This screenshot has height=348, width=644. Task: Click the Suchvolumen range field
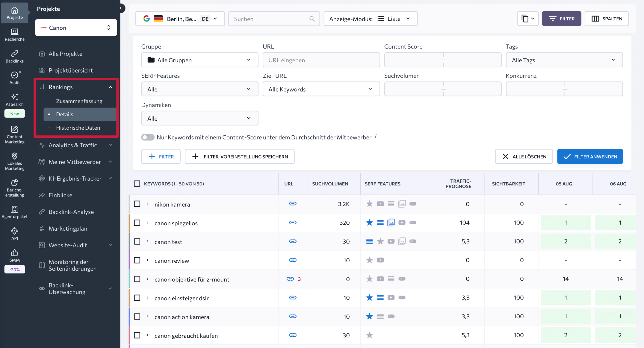tap(443, 89)
